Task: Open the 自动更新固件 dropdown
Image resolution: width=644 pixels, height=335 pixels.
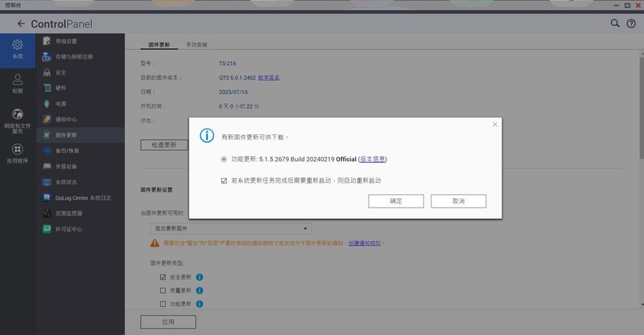Action: (x=231, y=229)
